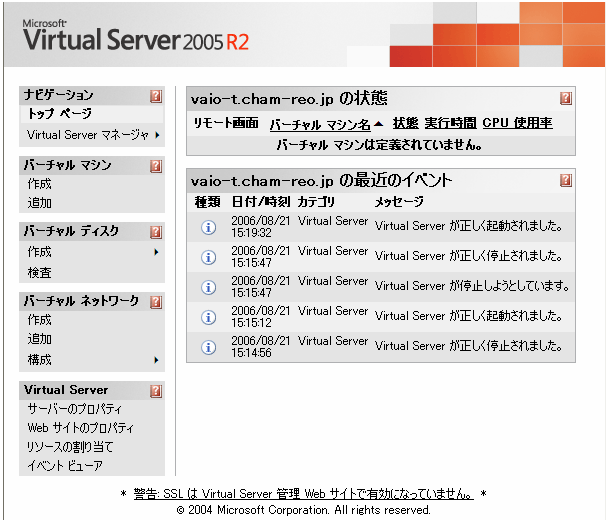Image resolution: width=610 pixels, height=520 pixels.
Task: Select 作成 under バーチャル マシン
Action: (x=39, y=184)
